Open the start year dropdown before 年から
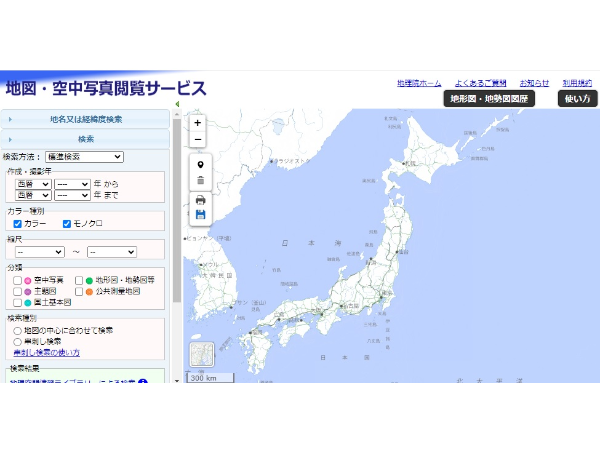 [x=72, y=184]
